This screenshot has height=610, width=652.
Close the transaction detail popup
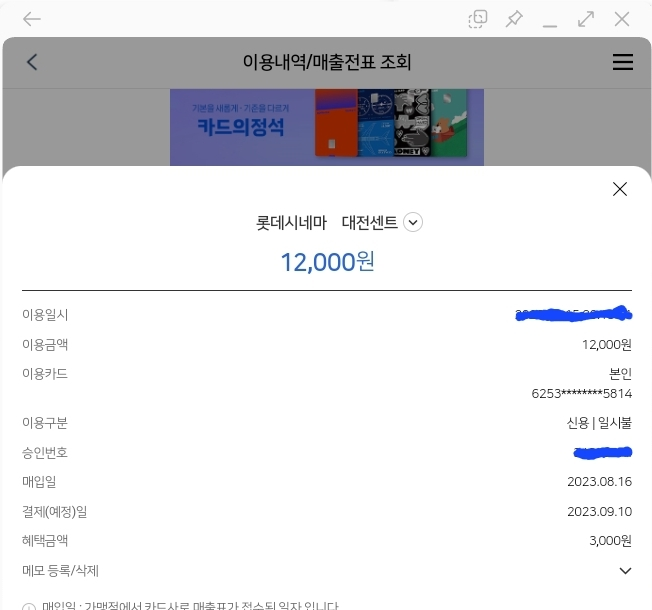620,189
